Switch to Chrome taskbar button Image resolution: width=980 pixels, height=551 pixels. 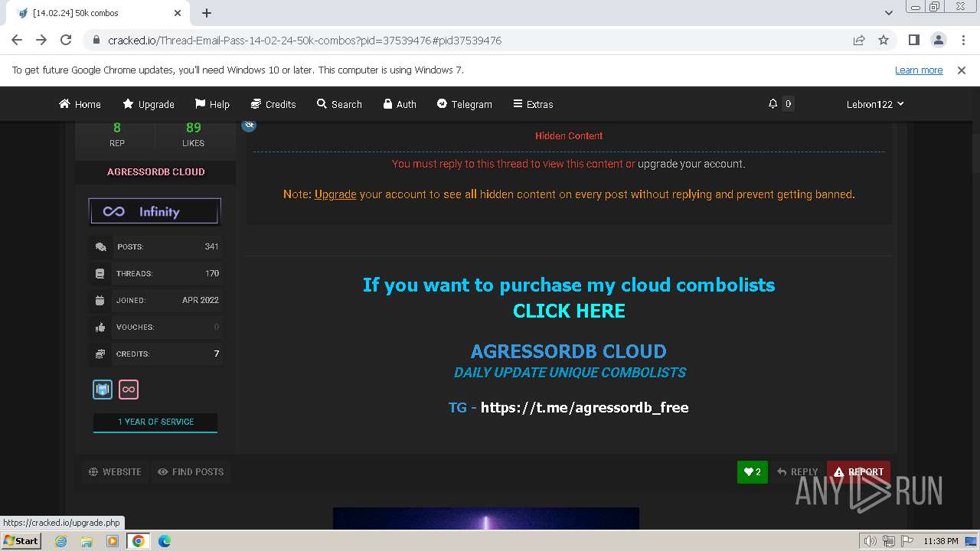click(x=138, y=541)
